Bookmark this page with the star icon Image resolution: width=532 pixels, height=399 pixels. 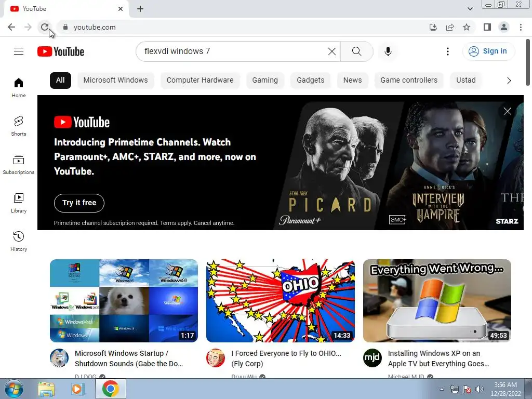tap(467, 27)
